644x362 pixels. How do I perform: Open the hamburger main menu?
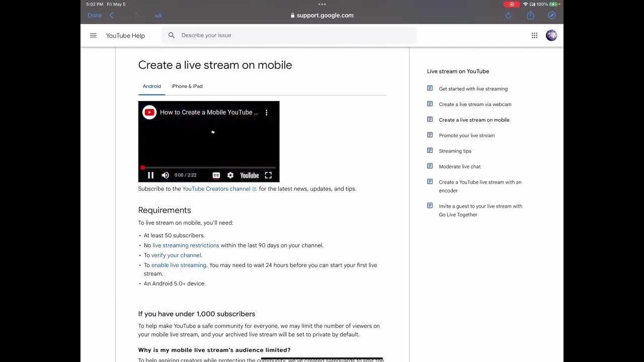[x=93, y=35]
